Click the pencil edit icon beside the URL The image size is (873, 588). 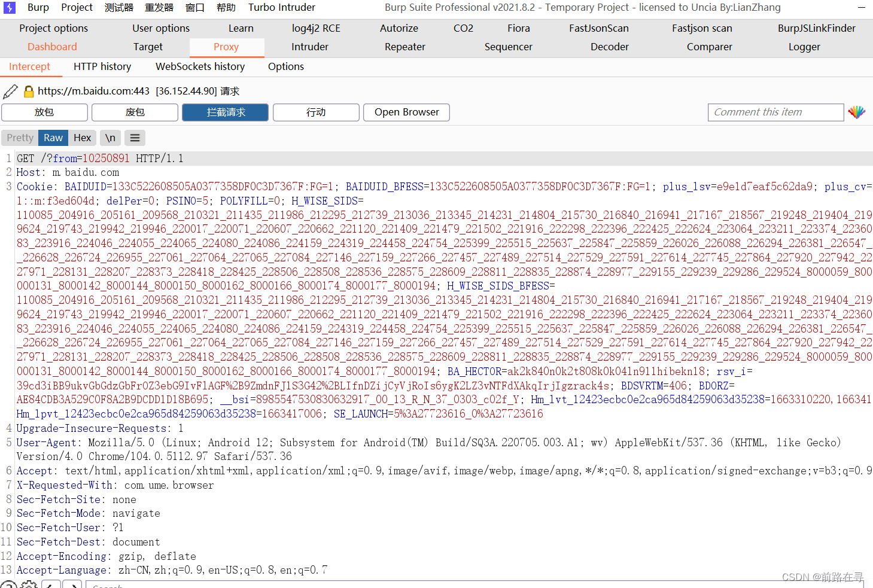10,92
